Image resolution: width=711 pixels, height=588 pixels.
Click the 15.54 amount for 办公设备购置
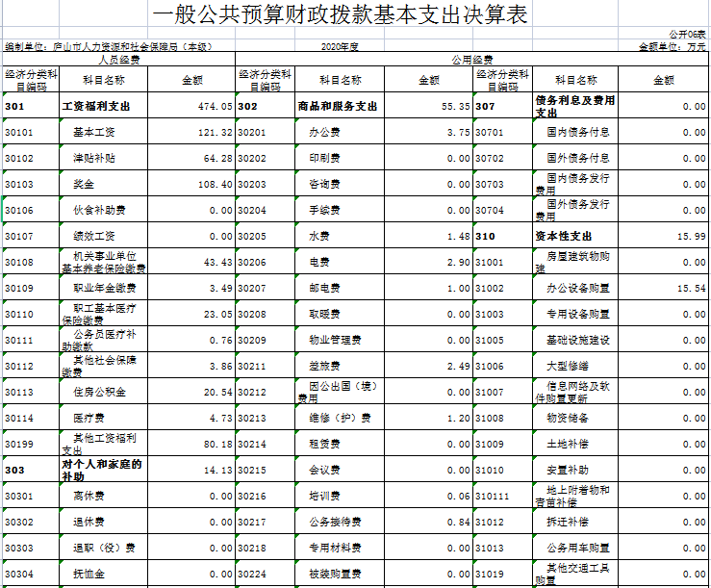(664, 288)
